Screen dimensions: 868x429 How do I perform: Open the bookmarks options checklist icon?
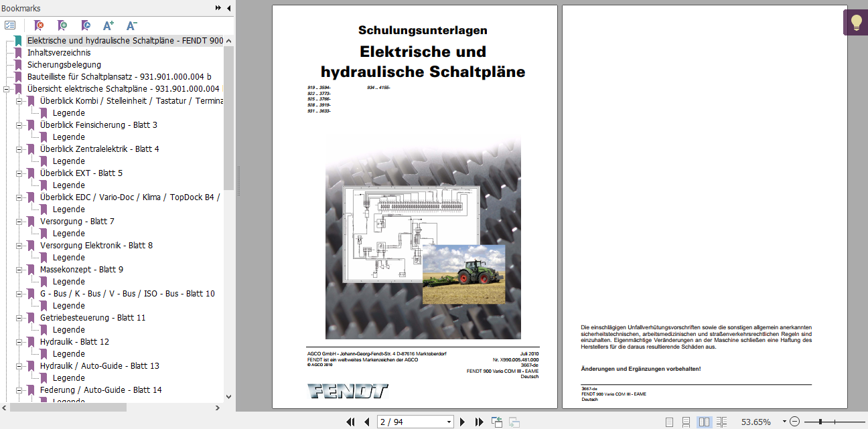tap(10, 25)
